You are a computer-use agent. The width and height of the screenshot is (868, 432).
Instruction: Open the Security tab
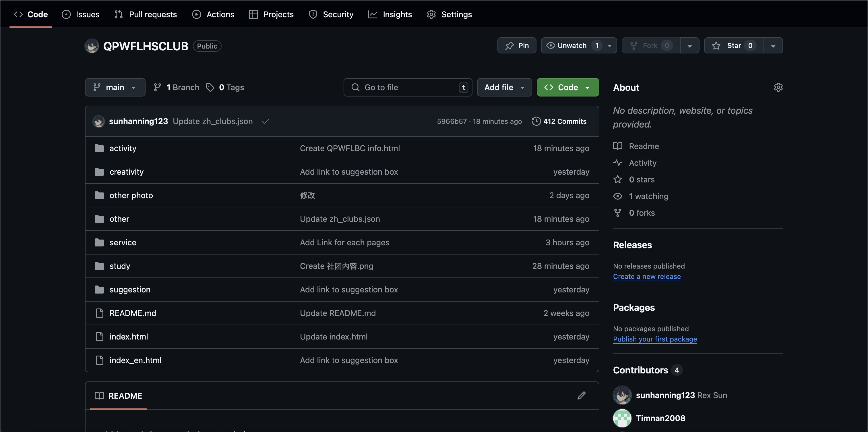(x=331, y=14)
